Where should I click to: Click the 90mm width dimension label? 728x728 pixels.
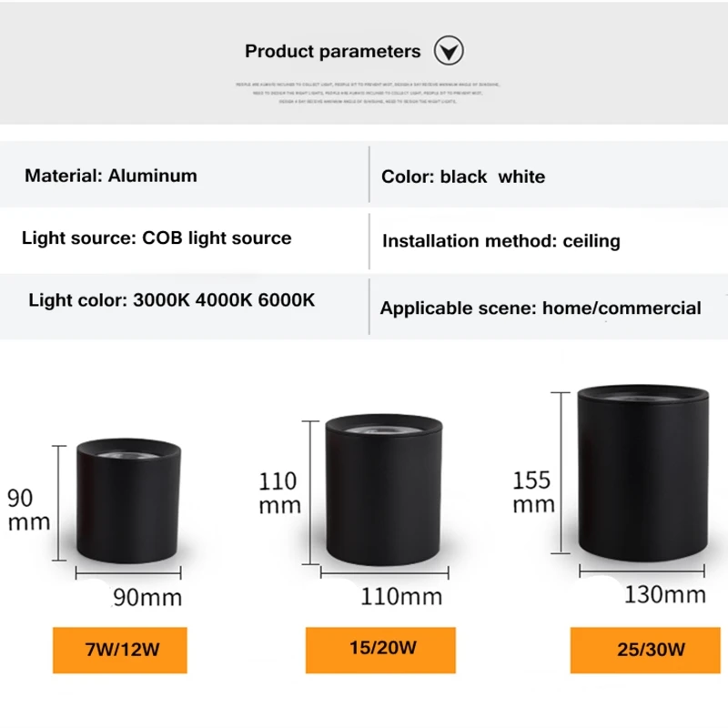point(147,598)
